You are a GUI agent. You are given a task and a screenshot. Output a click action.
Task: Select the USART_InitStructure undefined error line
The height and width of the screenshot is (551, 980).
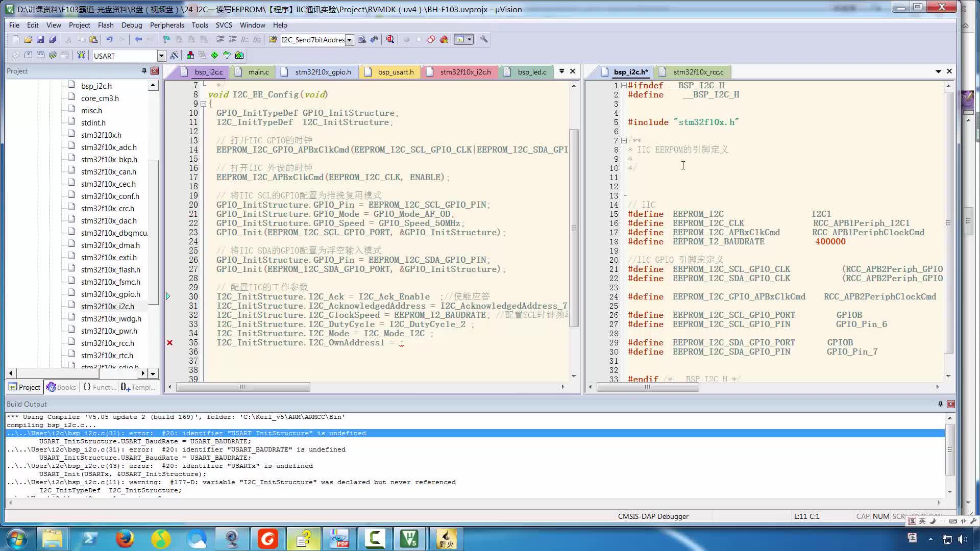pyautogui.click(x=475, y=433)
